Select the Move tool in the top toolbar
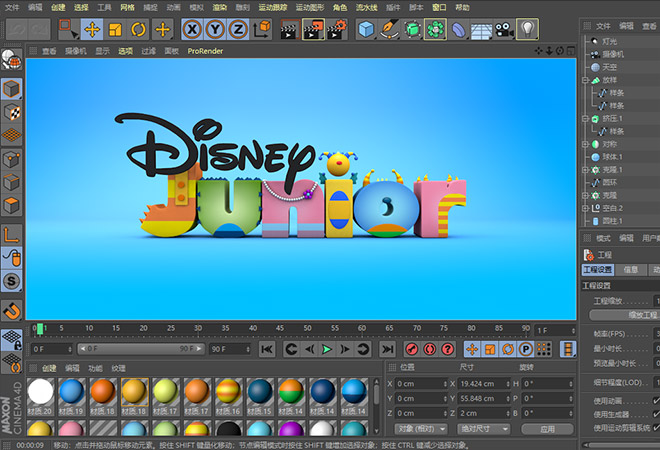The height and width of the screenshot is (450, 660). 92,29
